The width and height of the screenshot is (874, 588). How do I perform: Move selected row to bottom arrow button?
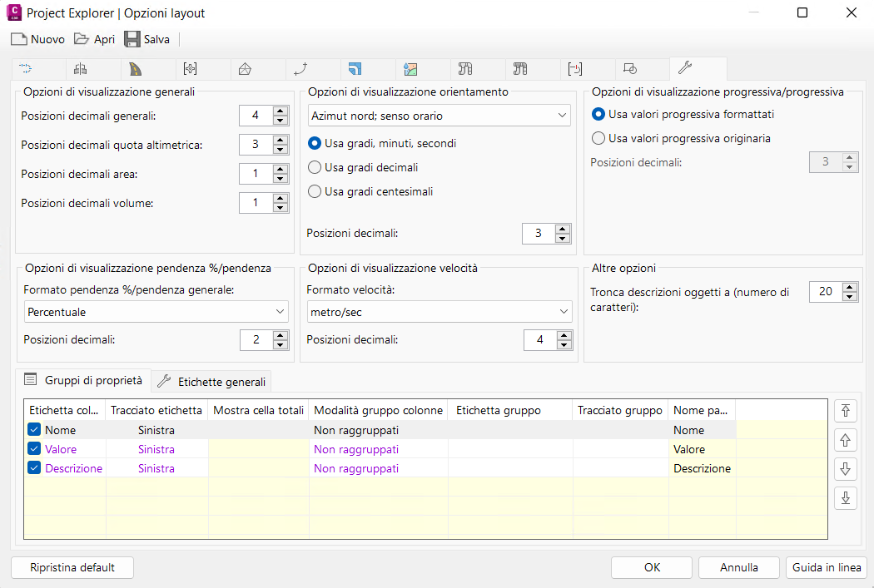pos(846,498)
